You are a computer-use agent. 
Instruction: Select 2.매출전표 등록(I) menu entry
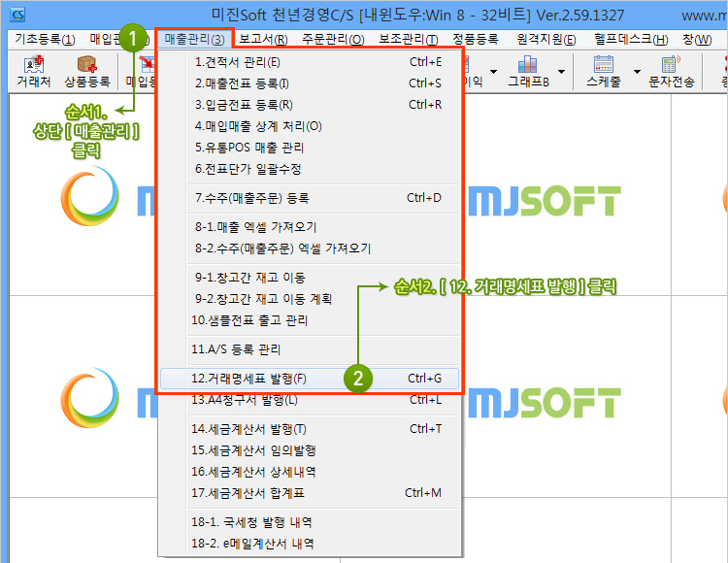tap(311, 83)
